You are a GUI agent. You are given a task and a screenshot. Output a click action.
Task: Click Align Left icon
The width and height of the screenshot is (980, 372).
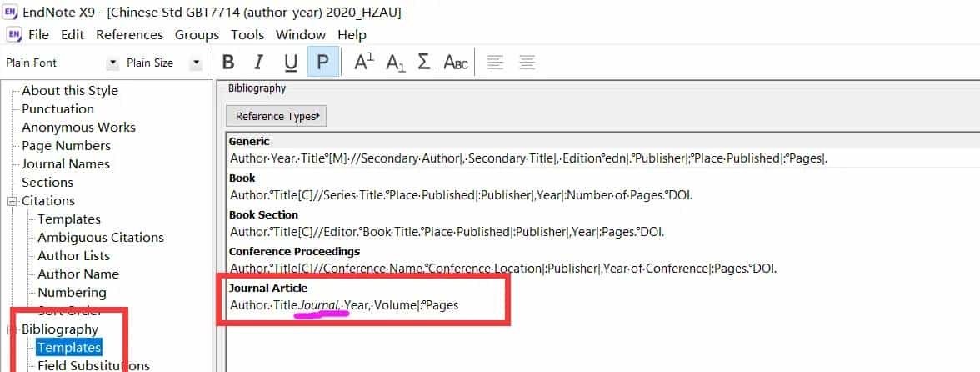pos(495,62)
